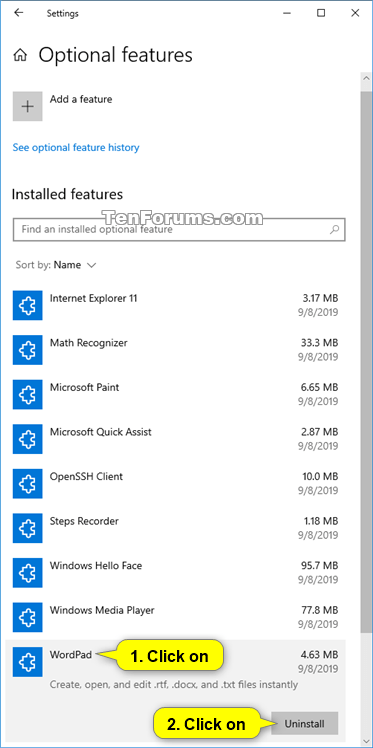Select the Internet Explorer 11 puzzle icon
The image size is (373, 748).
pyautogui.click(x=28, y=305)
